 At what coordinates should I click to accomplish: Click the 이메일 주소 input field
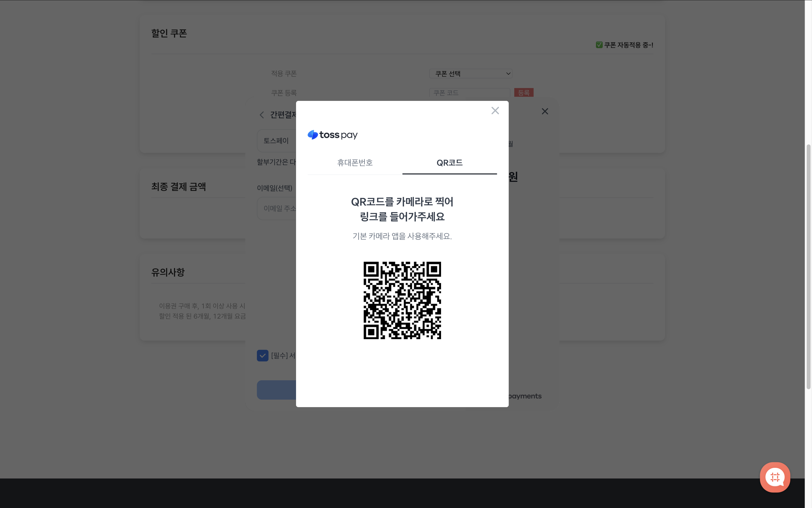(277, 209)
